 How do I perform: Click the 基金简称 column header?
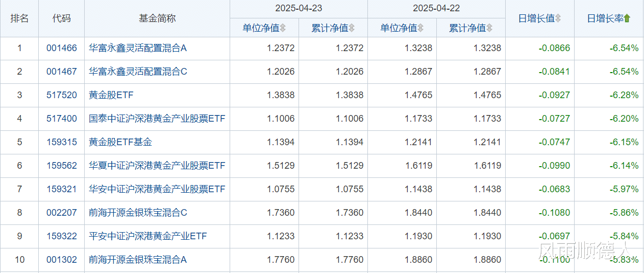point(157,18)
